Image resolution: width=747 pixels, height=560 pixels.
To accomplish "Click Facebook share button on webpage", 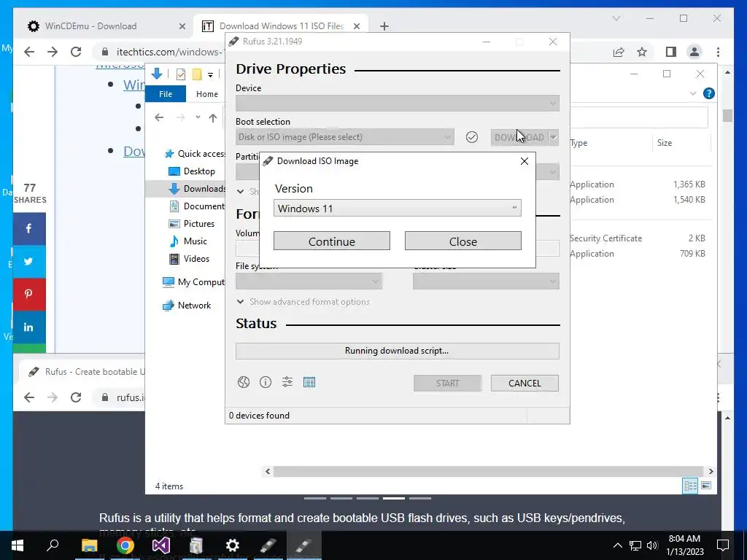I will point(29,229).
